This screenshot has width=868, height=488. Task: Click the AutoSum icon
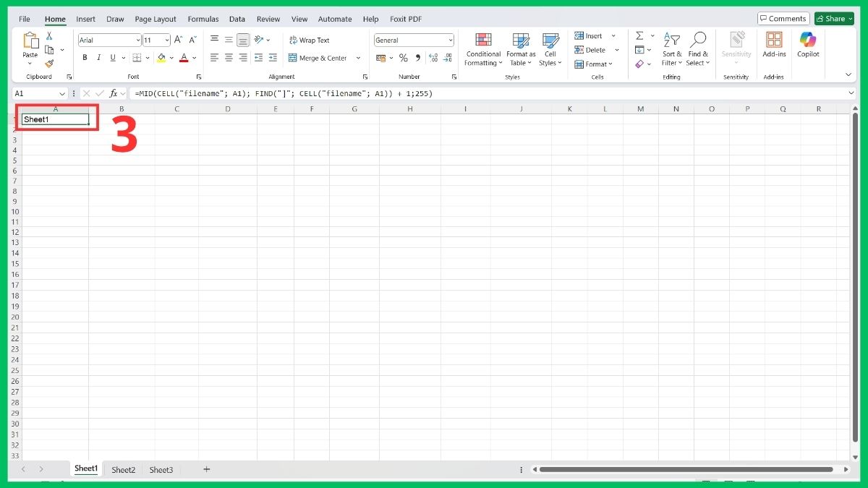639,35
